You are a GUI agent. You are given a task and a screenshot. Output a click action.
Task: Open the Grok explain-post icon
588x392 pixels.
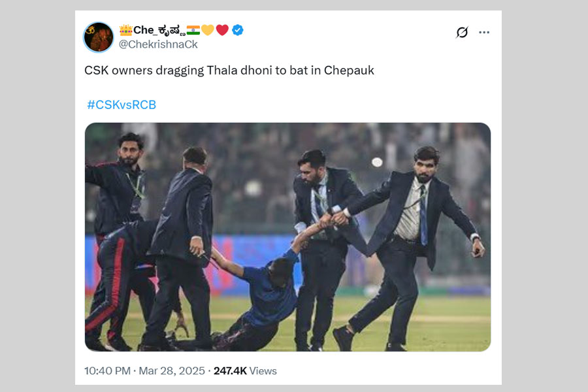[x=462, y=32]
